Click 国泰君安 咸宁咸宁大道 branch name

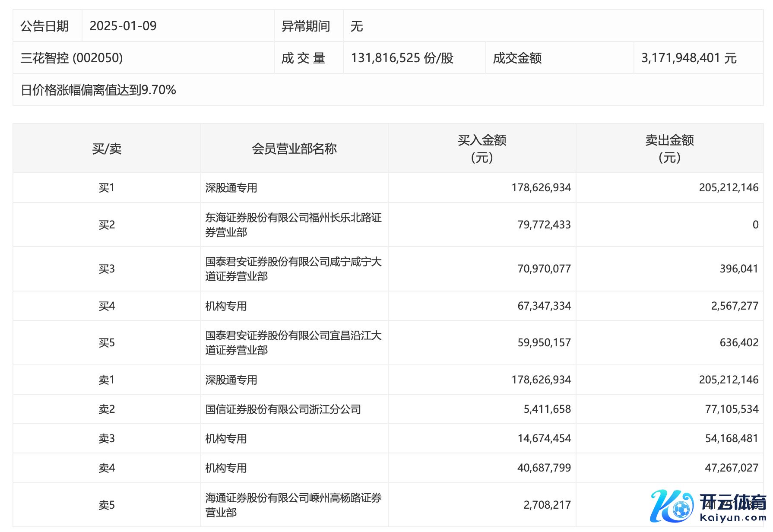click(293, 269)
